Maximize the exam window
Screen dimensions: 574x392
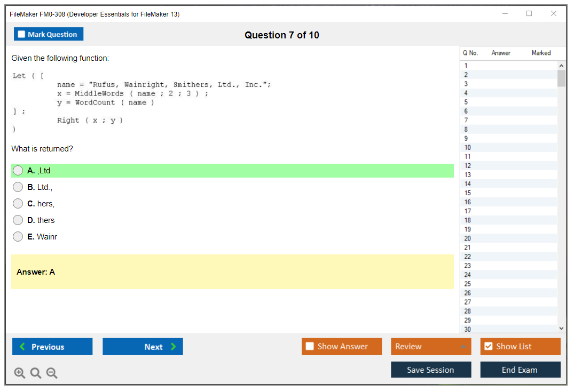point(529,14)
